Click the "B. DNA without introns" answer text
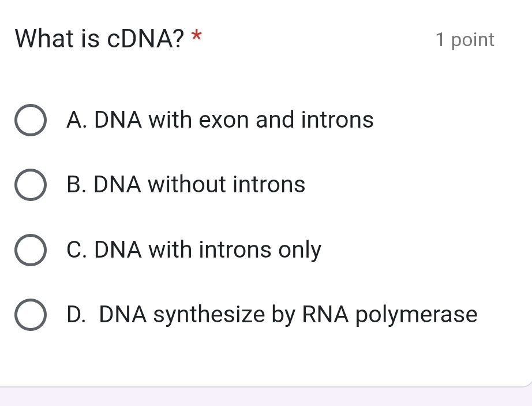Viewport: 532px width, 406px height. point(186,185)
